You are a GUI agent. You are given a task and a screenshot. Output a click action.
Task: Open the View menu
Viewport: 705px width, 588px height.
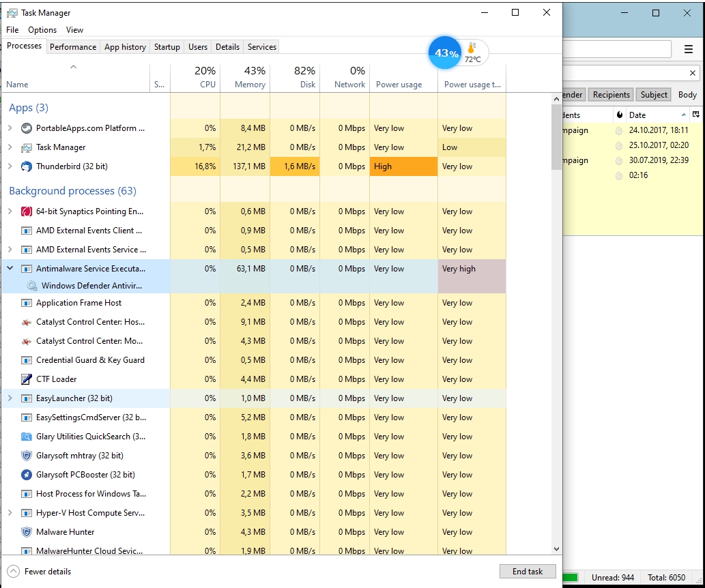(x=74, y=29)
